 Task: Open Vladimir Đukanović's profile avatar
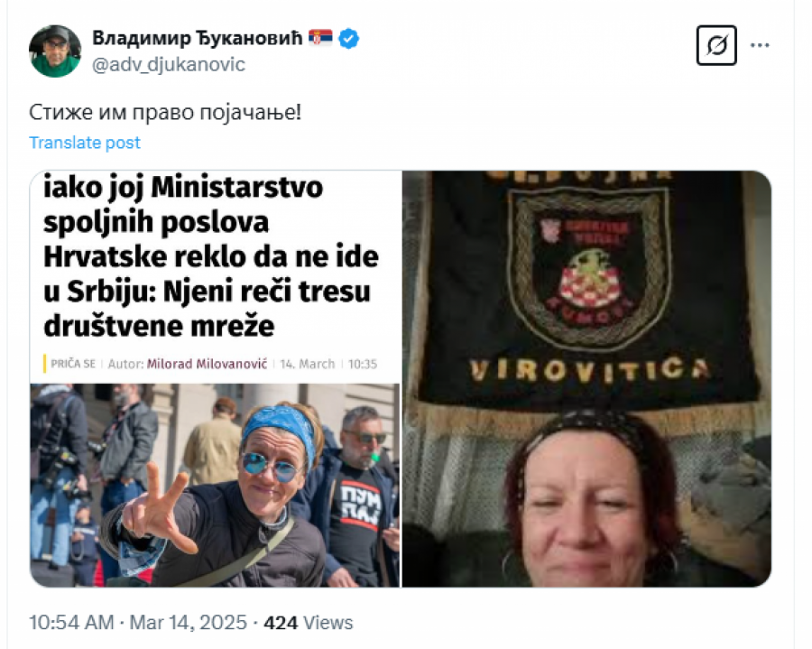55,51
